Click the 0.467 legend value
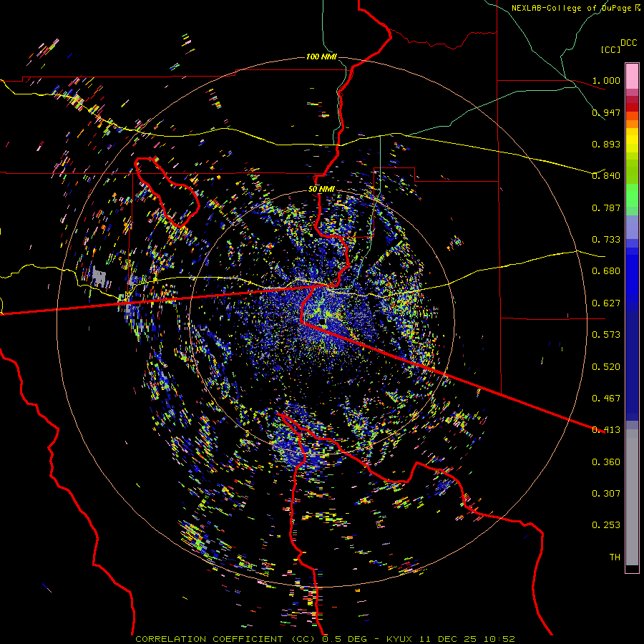 pos(606,398)
